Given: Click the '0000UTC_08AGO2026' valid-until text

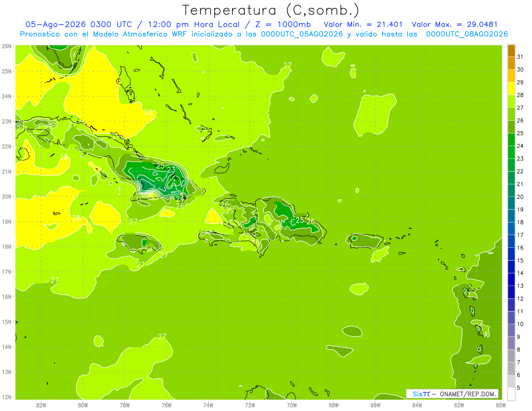Looking at the screenshot, I should 467,34.
